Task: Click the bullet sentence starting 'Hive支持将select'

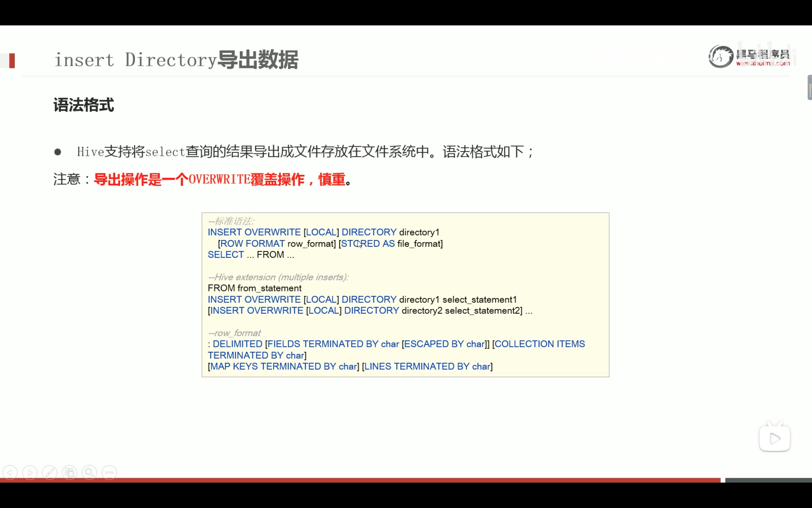Action: click(305, 152)
